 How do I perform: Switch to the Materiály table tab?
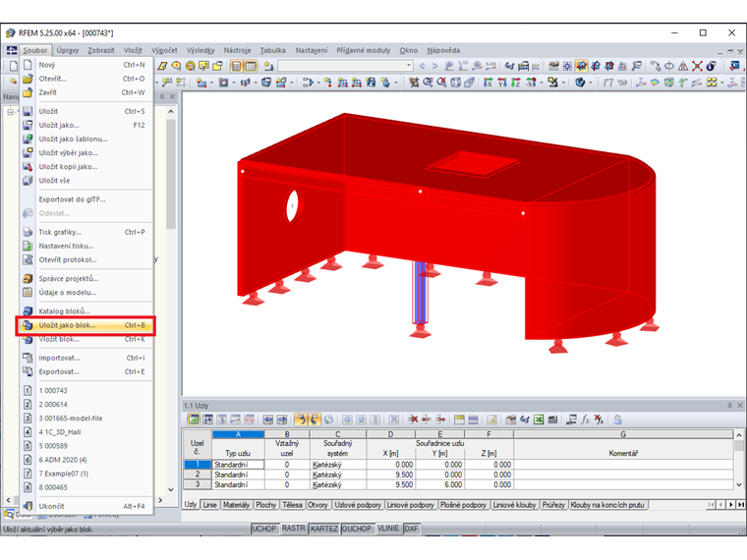[x=236, y=505]
